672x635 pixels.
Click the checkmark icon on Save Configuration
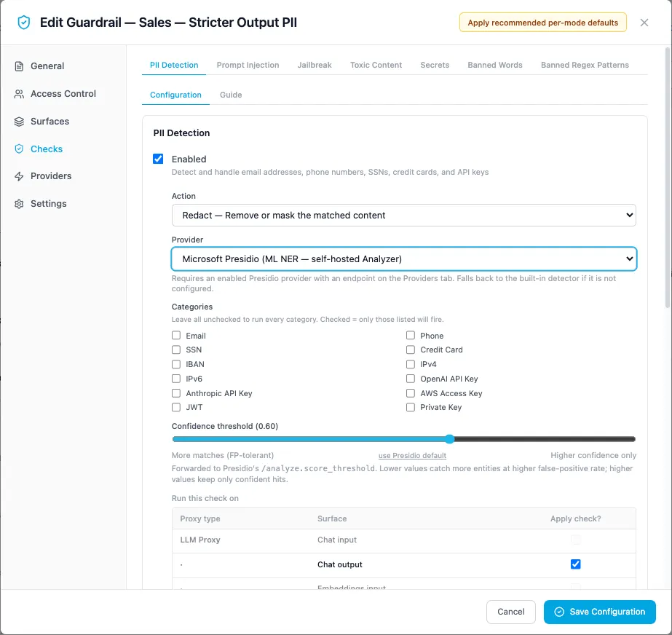pos(559,612)
